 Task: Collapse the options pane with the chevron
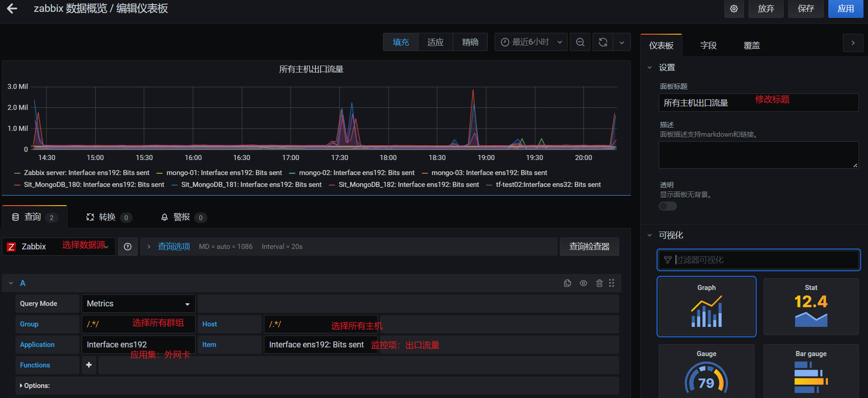click(x=853, y=43)
